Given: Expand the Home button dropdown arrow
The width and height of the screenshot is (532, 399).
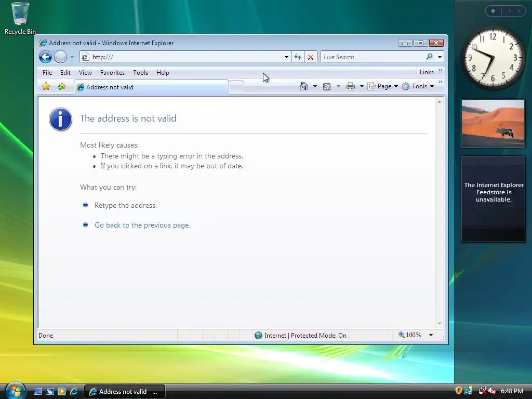Looking at the screenshot, I should coord(315,87).
